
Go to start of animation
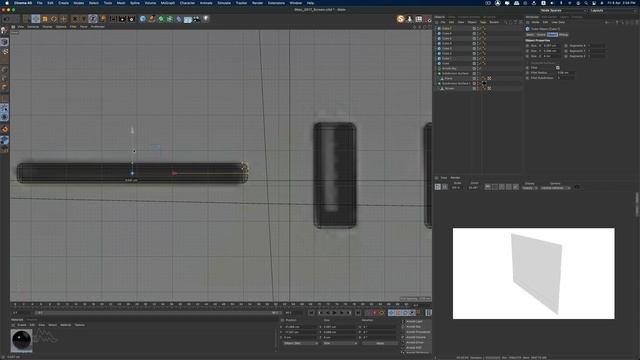[311, 313]
